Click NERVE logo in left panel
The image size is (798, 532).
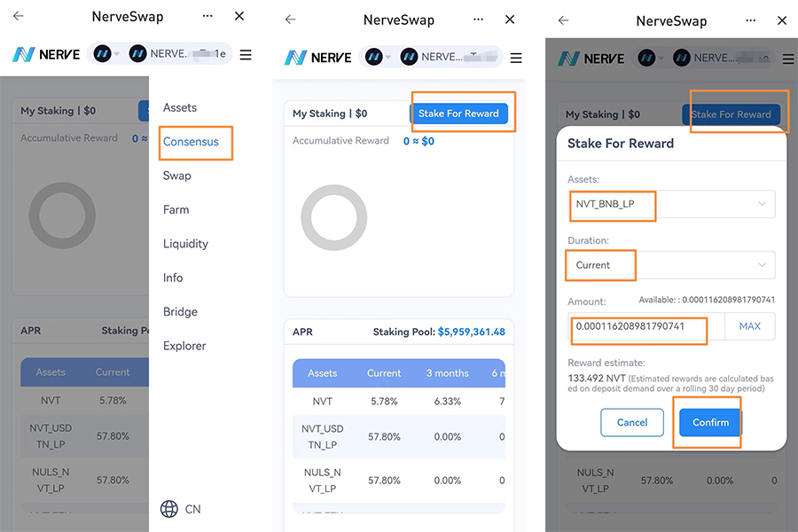click(x=46, y=54)
